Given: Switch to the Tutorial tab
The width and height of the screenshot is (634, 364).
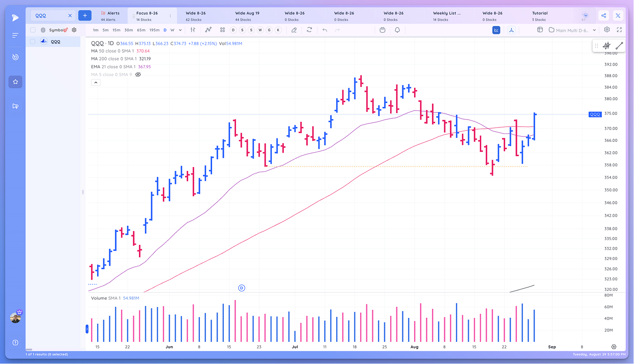Looking at the screenshot, I should [540, 16].
